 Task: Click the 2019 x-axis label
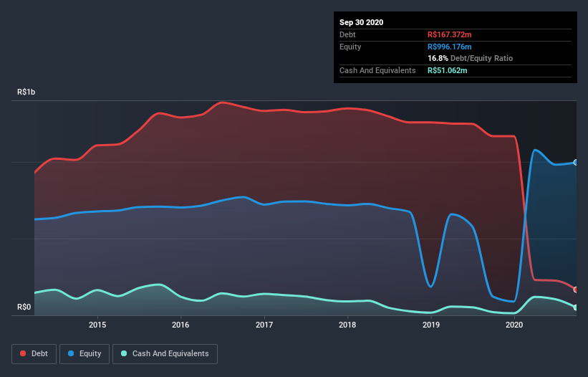coord(431,325)
